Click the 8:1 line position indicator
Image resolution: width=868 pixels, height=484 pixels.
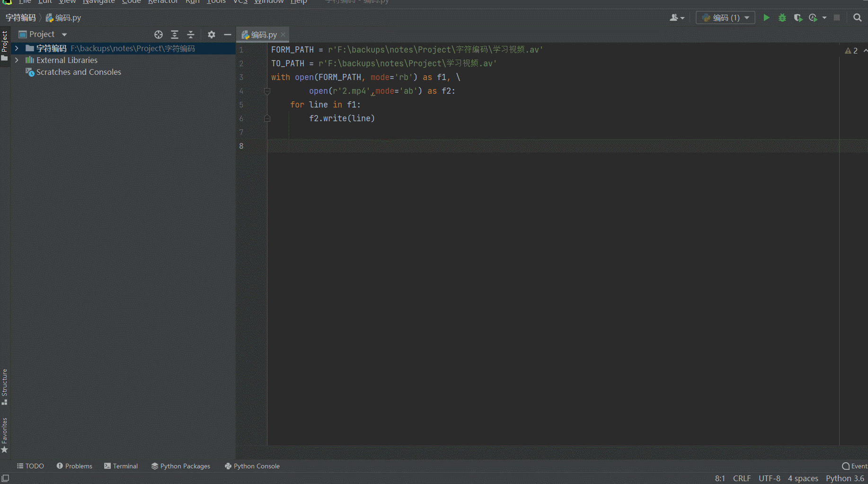[x=720, y=478]
